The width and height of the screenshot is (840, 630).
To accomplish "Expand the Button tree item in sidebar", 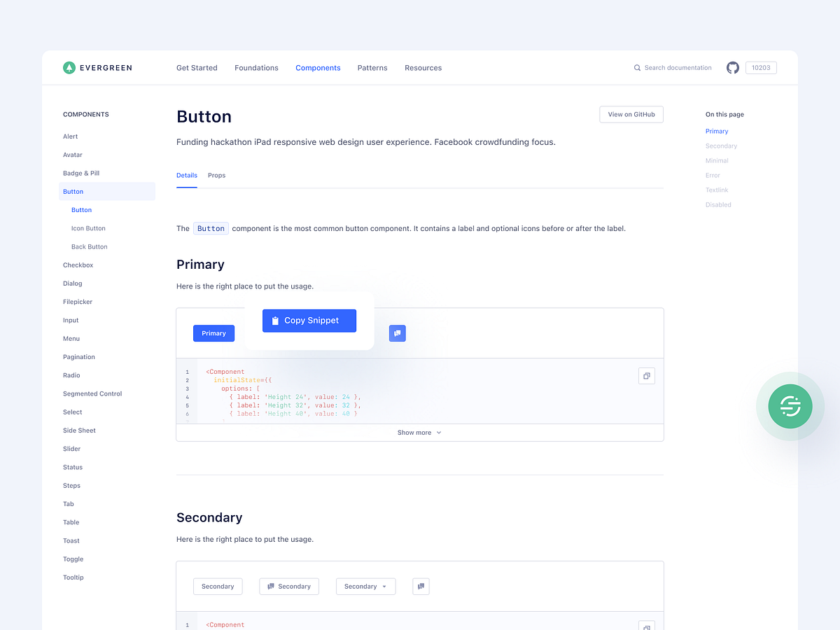I will pyautogui.click(x=73, y=190).
